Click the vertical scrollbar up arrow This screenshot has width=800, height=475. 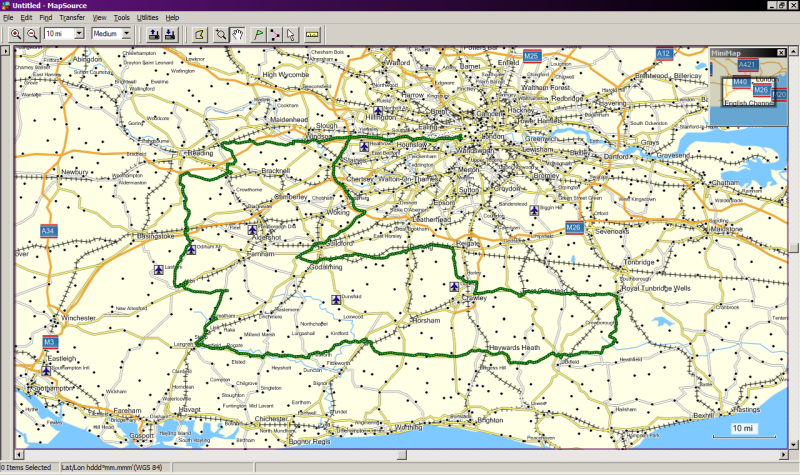point(794,53)
